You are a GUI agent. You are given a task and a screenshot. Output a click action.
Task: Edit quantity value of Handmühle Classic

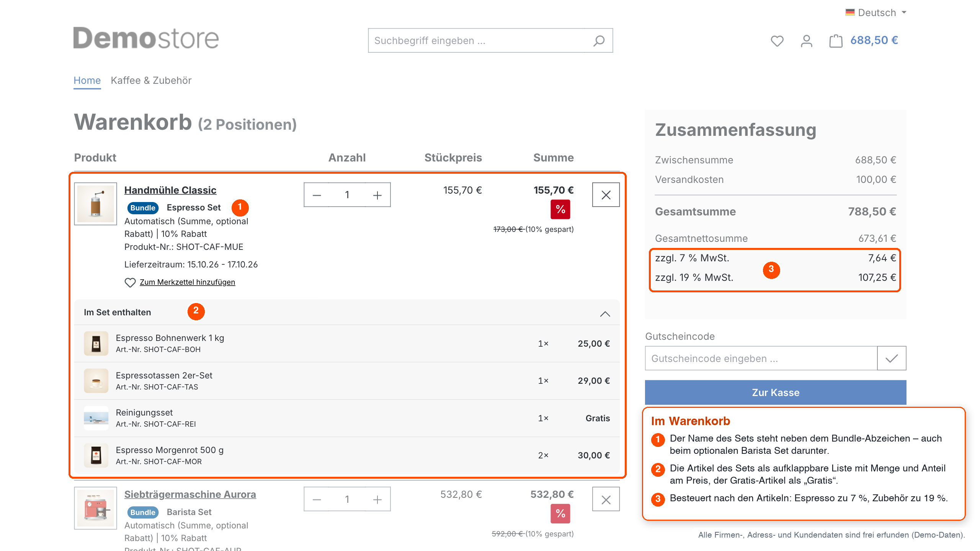click(347, 195)
